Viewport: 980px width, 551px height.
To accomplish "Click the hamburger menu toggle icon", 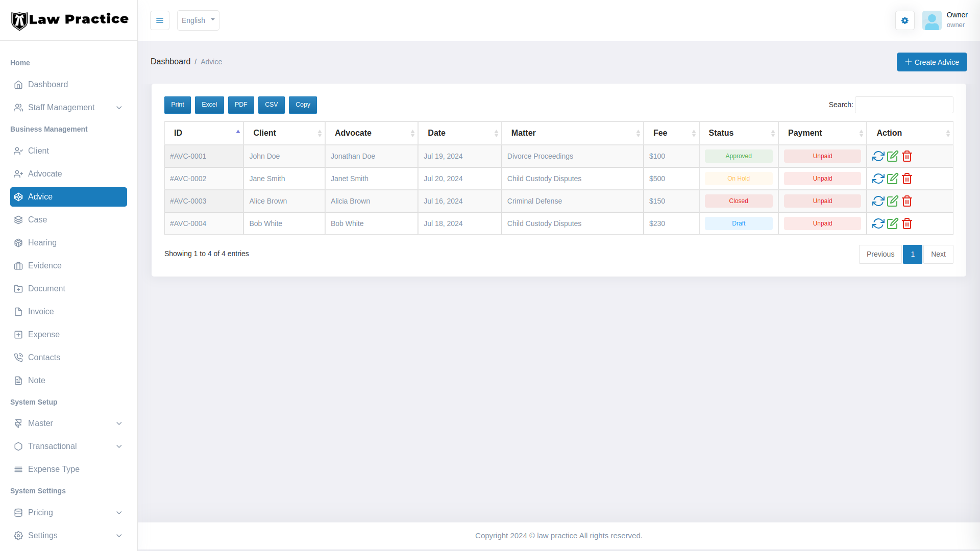I will [x=159, y=20].
